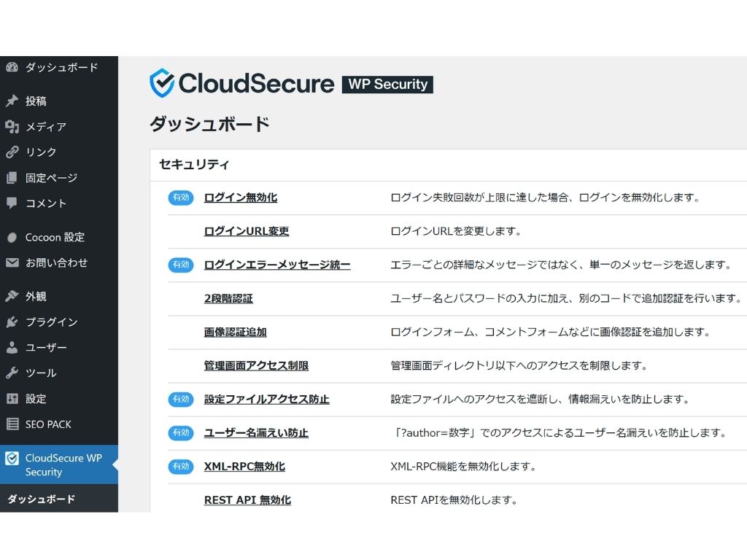Click the リンク chain icon
This screenshot has height=560, width=747.
click(12, 152)
